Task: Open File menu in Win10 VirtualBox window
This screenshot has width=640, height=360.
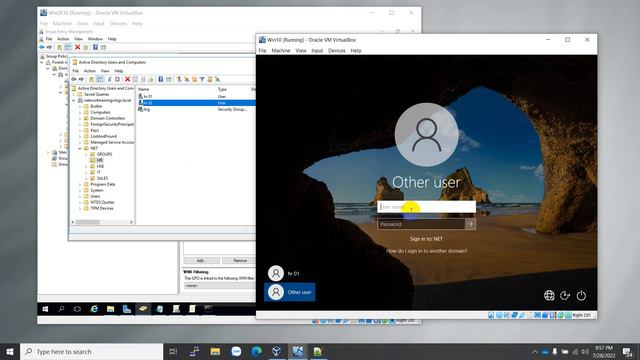Action: tap(262, 51)
